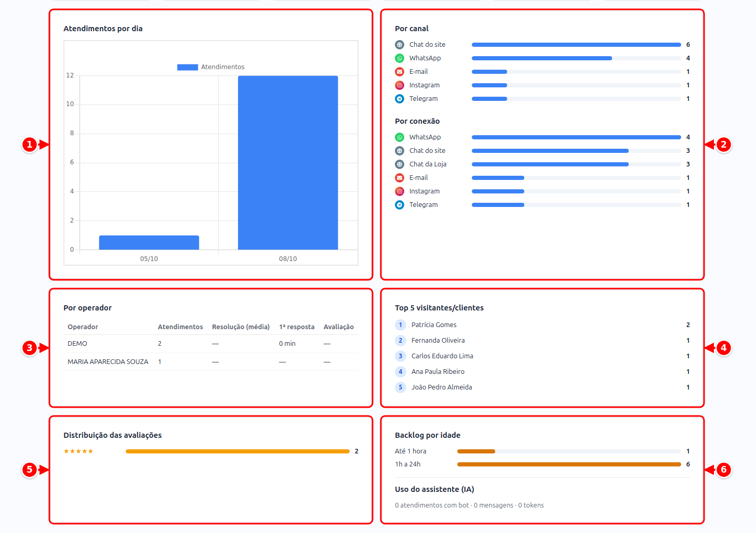Click the name Fernanda Oliveira
The image size is (756, 533).
pos(438,341)
